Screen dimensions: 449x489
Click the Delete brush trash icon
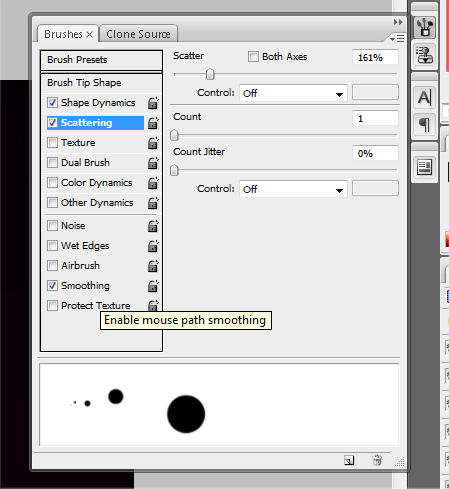[377, 460]
